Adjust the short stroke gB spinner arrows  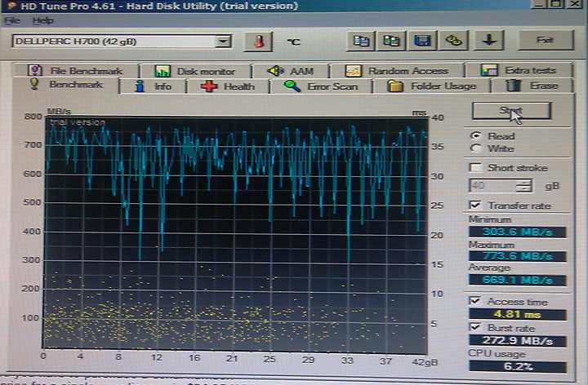523,185
